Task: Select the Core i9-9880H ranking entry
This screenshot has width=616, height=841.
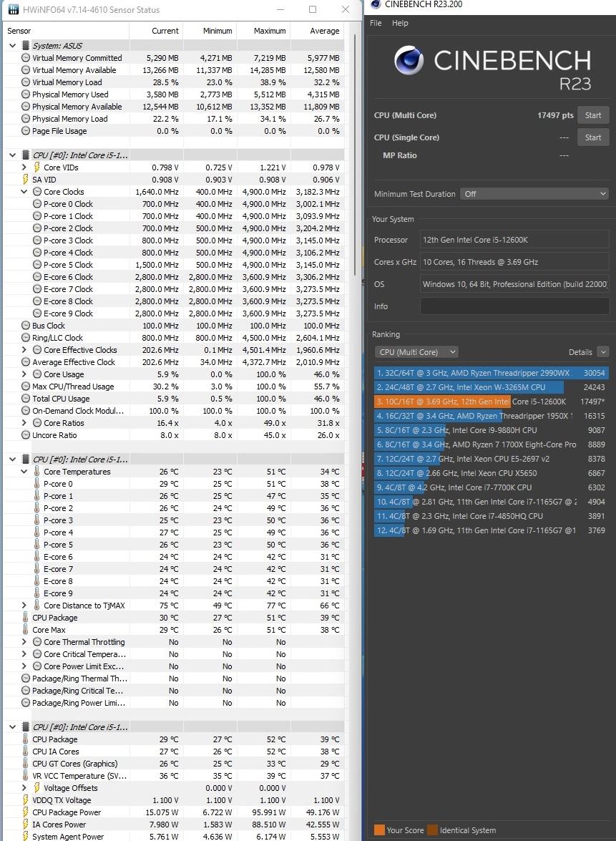Action: [491, 430]
